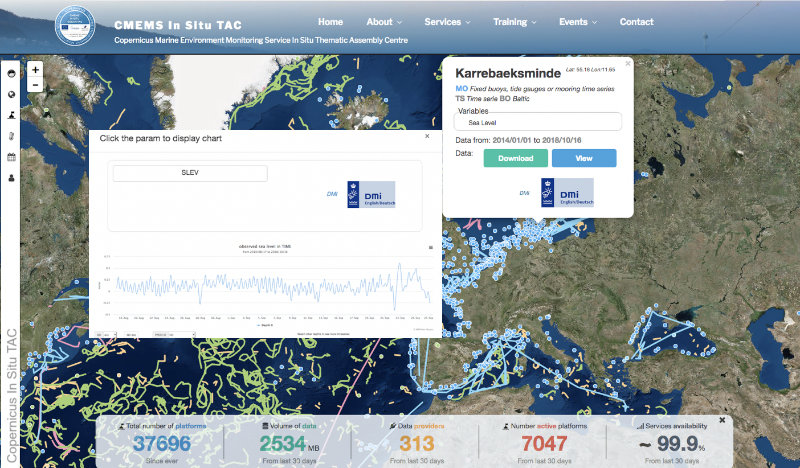Click the CMEMS In Situ TAC round logo

click(75, 26)
